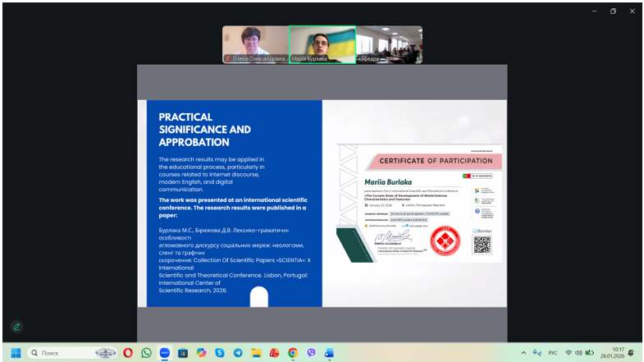Open Skype from the taskbar

(x=220, y=353)
